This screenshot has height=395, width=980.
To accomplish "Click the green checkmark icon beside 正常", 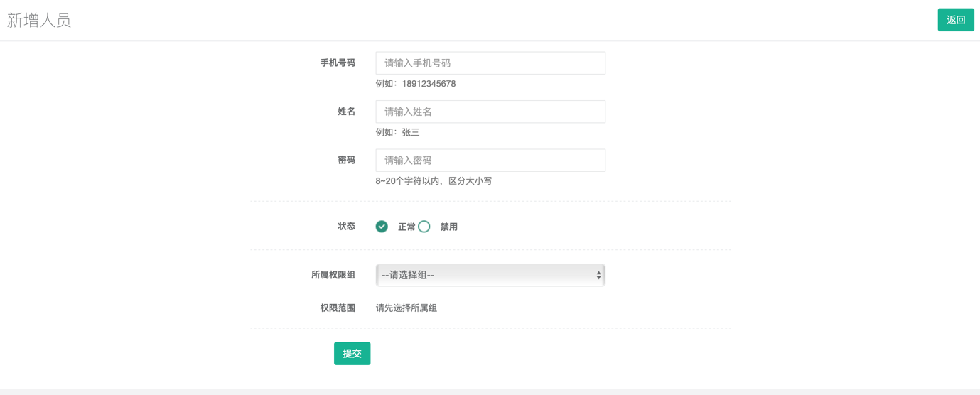I will pyautogui.click(x=382, y=227).
